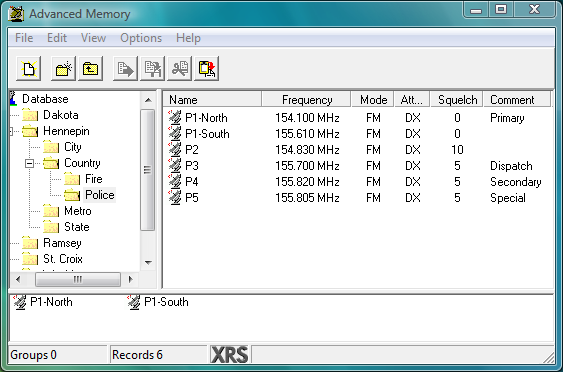Image resolution: width=563 pixels, height=372 pixels.
Task: Click the Ramsey folder icon
Action: pyautogui.click(x=30, y=243)
